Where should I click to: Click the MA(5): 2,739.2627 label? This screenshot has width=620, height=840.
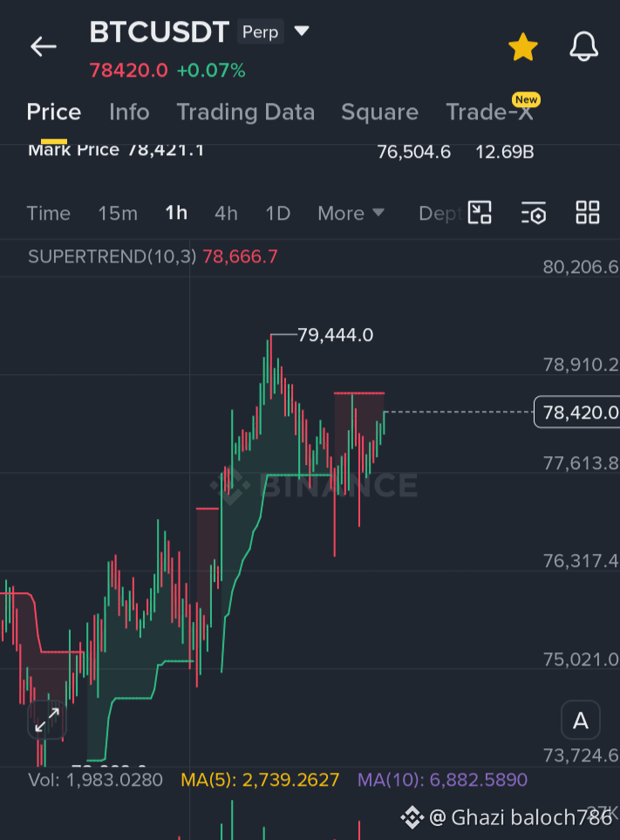pyautogui.click(x=260, y=780)
